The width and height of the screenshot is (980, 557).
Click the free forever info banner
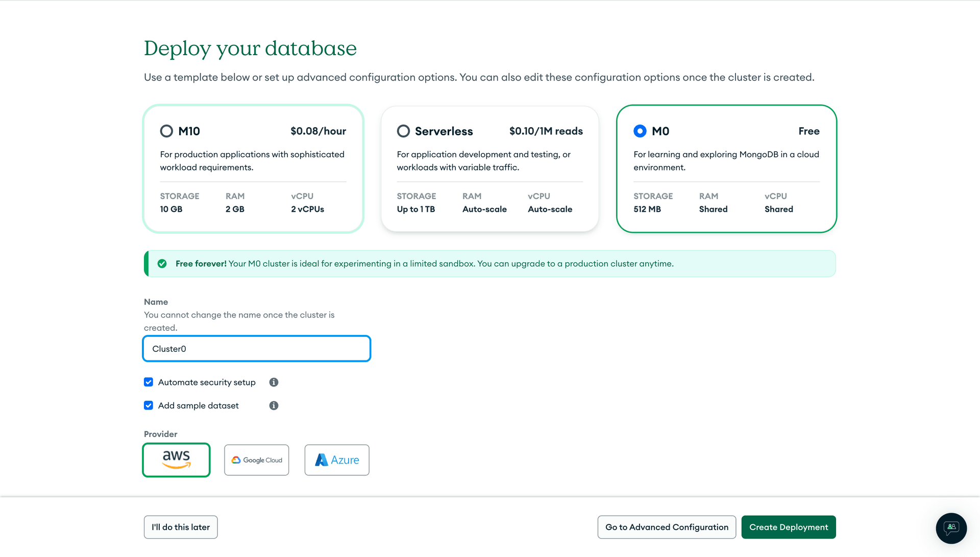(x=490, y=263)
